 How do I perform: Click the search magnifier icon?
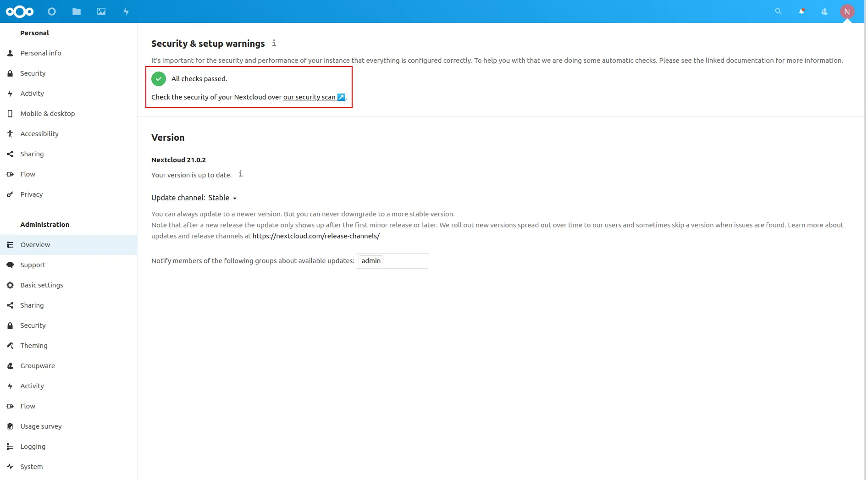(x=778, y=11)
